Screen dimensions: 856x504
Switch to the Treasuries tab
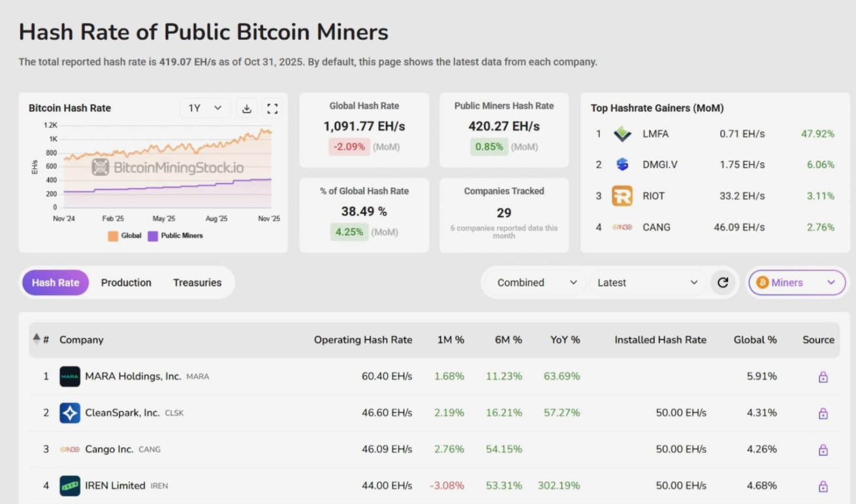pyautogui.click(x=197, y=283)
